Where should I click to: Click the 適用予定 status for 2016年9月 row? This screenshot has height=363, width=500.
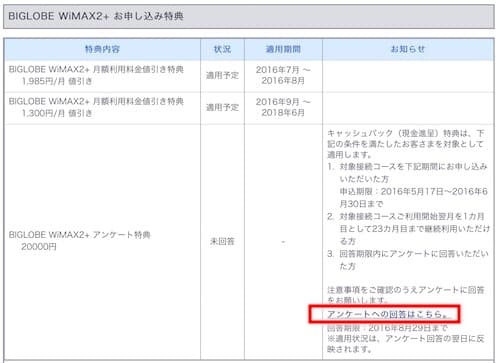tap(222, 107)
